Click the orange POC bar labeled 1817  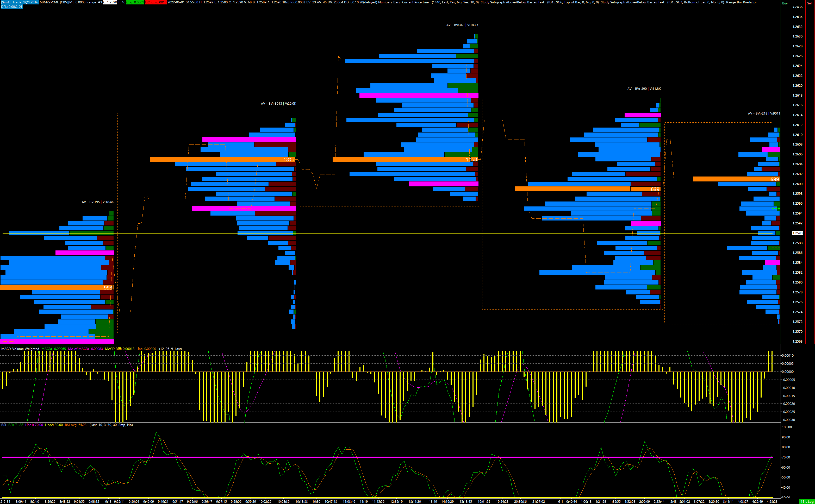click(x=223, y=159)
